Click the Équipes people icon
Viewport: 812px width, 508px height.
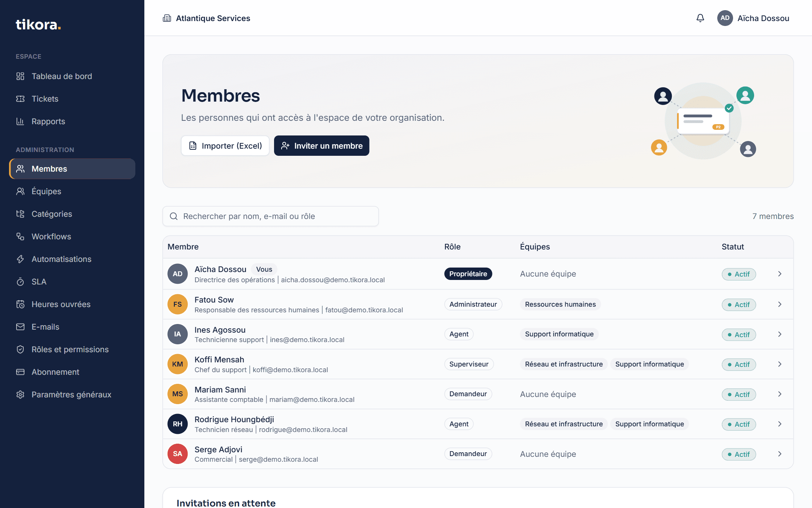[20, 192]
